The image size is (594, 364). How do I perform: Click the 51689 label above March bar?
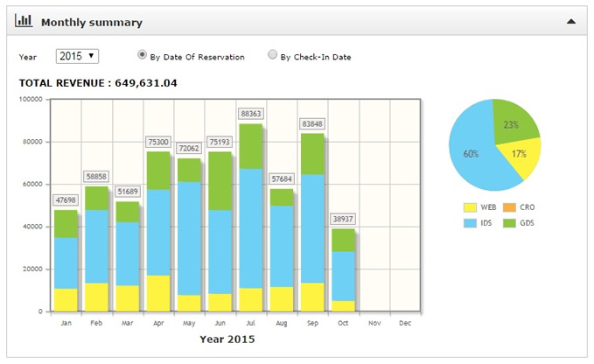[128, 192]
